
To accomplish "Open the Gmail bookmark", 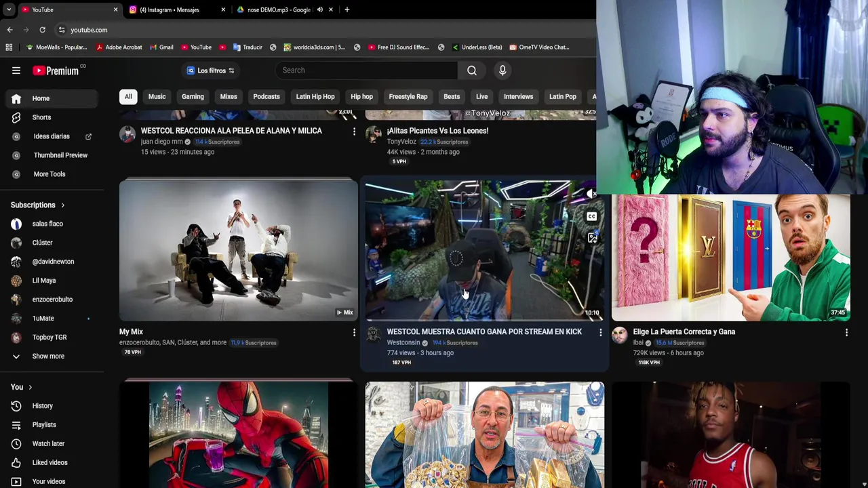I will click(x=161, y=47).
